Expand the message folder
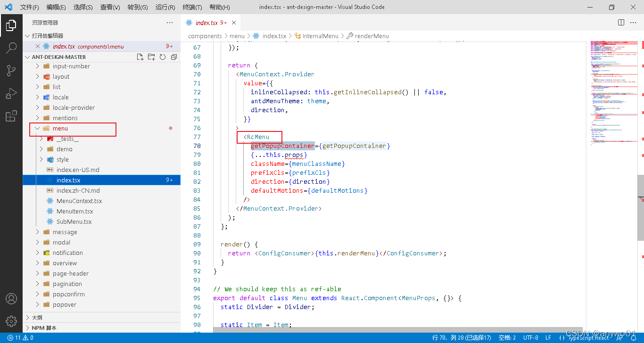 click(101, 232)
